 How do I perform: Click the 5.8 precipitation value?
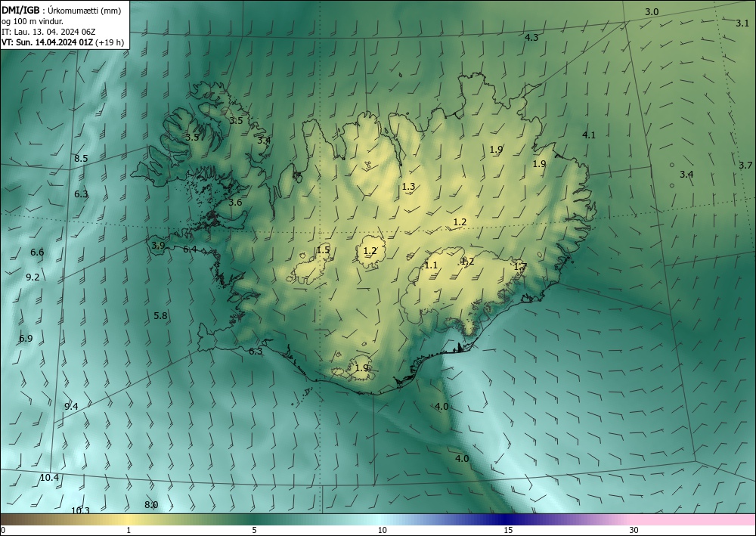point(160,316)
